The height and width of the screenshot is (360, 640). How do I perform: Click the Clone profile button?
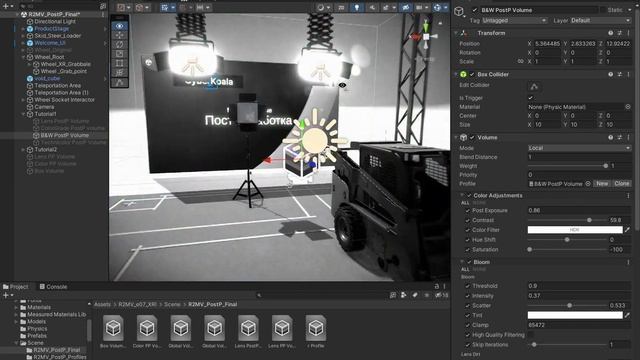pos(622,184)
